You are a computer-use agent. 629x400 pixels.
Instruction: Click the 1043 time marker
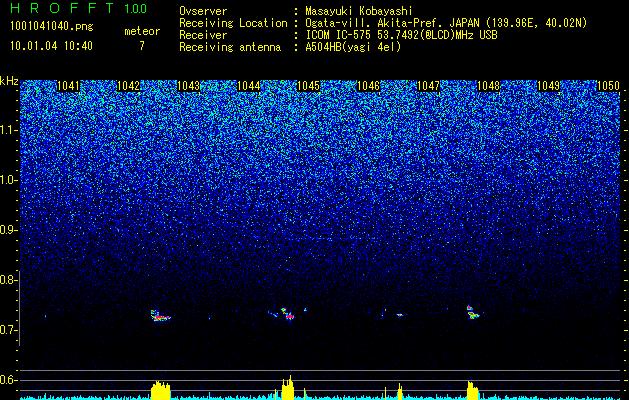click(x=188, y=85)
